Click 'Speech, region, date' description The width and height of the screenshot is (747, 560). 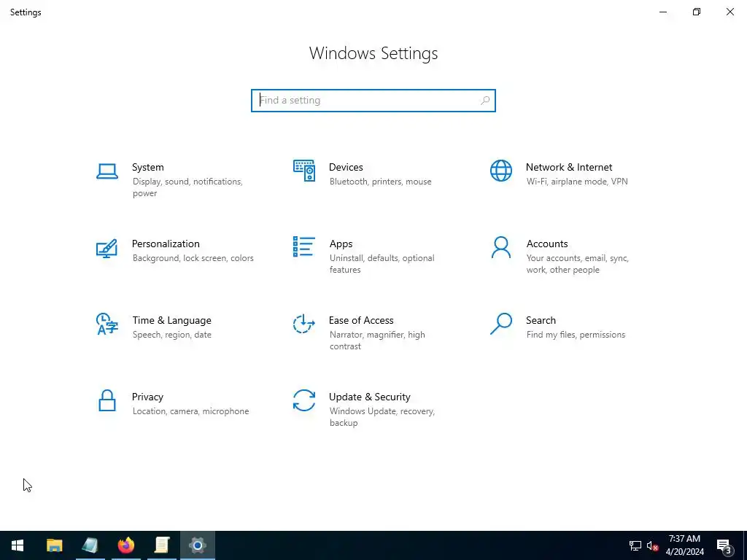[x=172, y=335]
